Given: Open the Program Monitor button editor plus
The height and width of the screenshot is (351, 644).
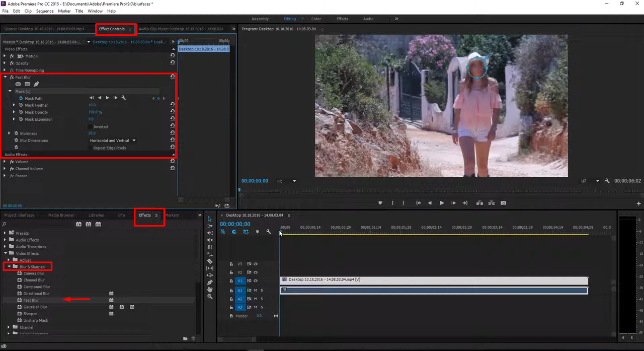Looking at the screenshot, I should point(638,203).
